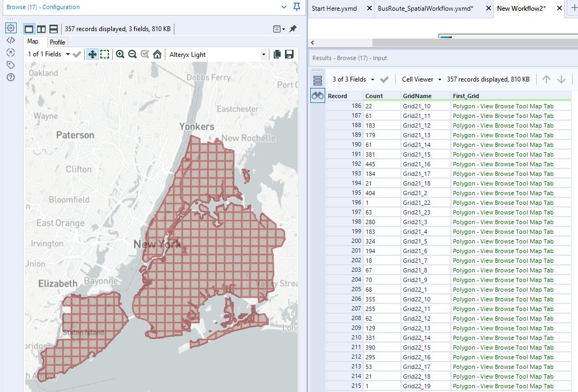The image size is (578, 392).
Task: Copy the map image to clipboard
Action: tap(277, 55)
